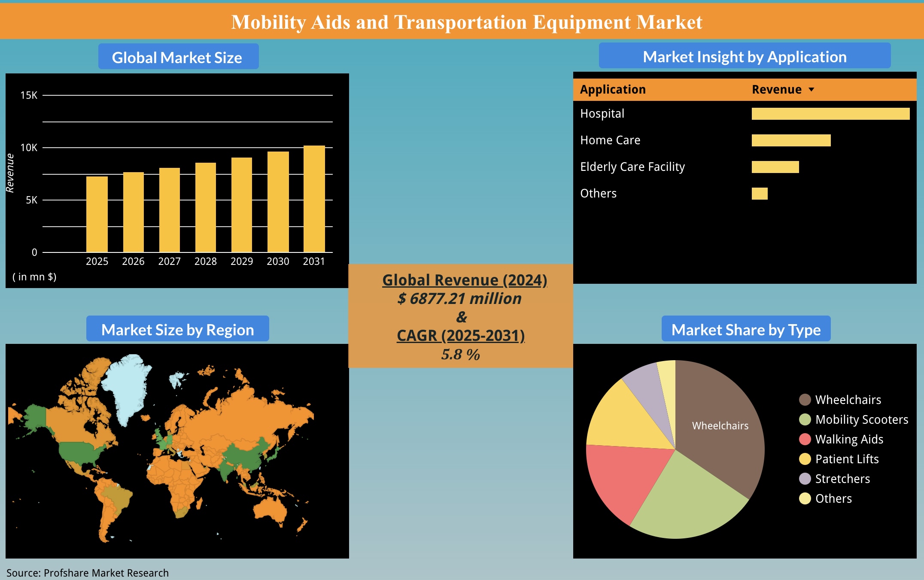924x580 pixels.
Task: Select the Home Care row label
Action: point(610,140)
